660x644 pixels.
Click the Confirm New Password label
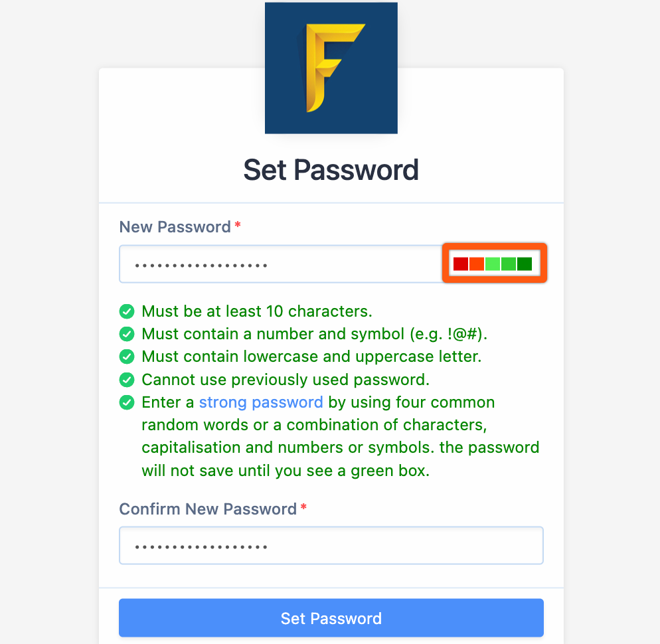(208, 509)
